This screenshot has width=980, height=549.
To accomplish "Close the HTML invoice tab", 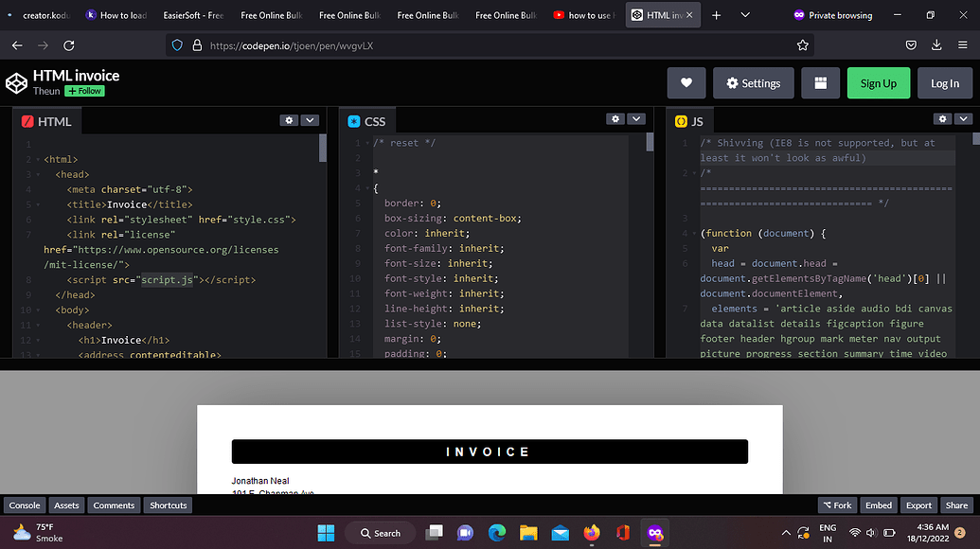I will click(x=689, y=15).
